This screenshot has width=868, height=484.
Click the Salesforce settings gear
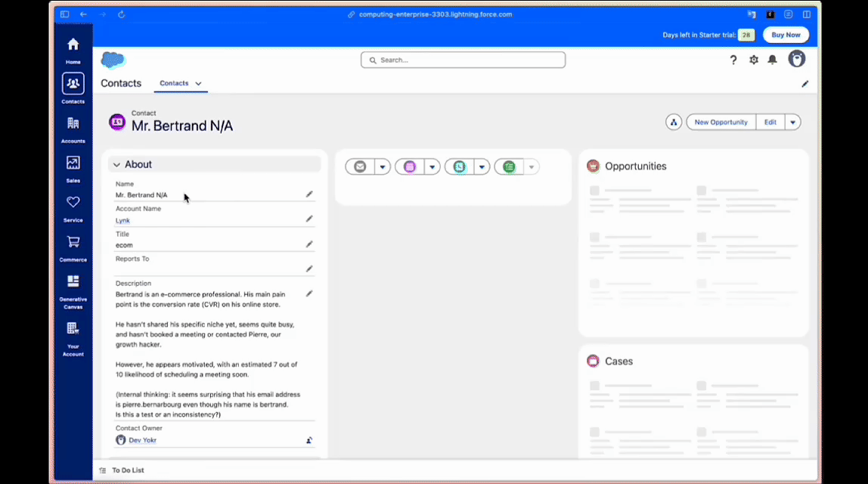tap(753, 59)
